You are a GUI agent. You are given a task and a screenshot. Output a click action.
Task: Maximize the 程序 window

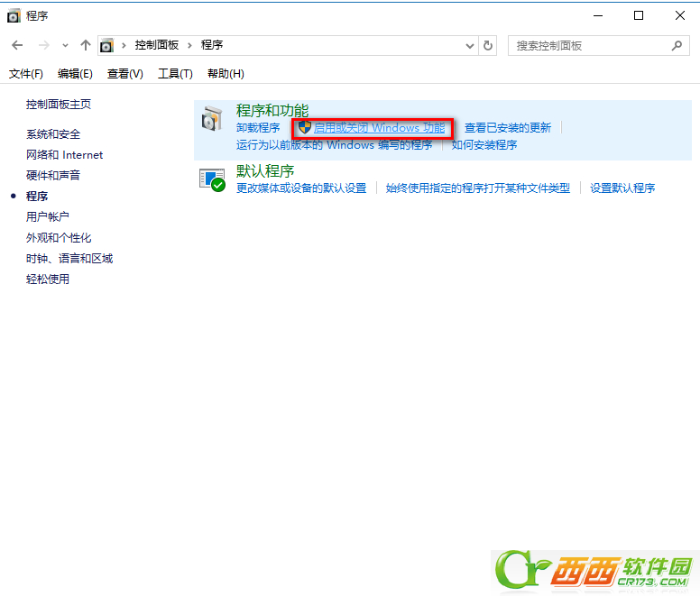pyautogui.click(x=639, y=15)
